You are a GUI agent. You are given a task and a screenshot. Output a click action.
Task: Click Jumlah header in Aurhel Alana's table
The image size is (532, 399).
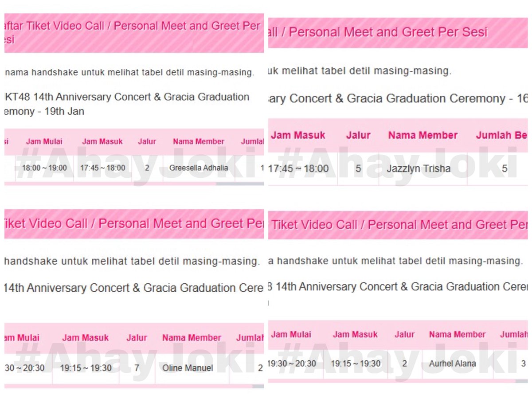click(514, 335)
